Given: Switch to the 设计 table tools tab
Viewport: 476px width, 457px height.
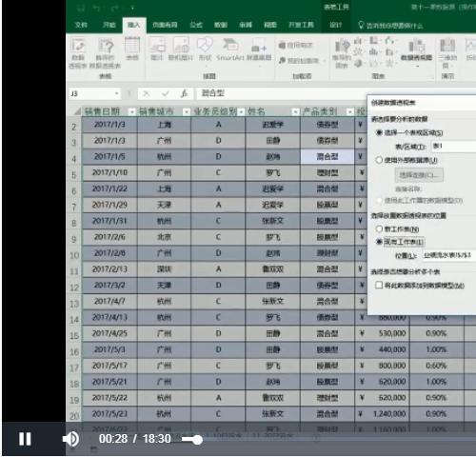Looking at the screenshot, I should pos(335,25).
